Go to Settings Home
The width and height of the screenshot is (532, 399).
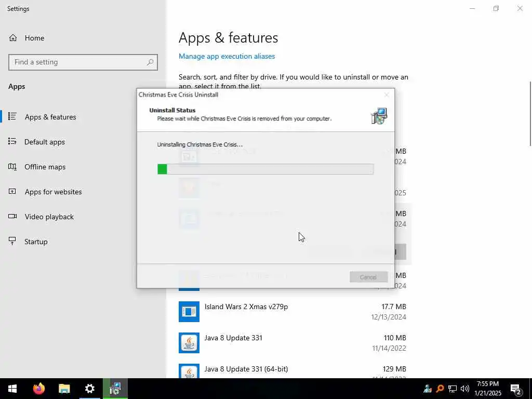click(x=26, y=38)
